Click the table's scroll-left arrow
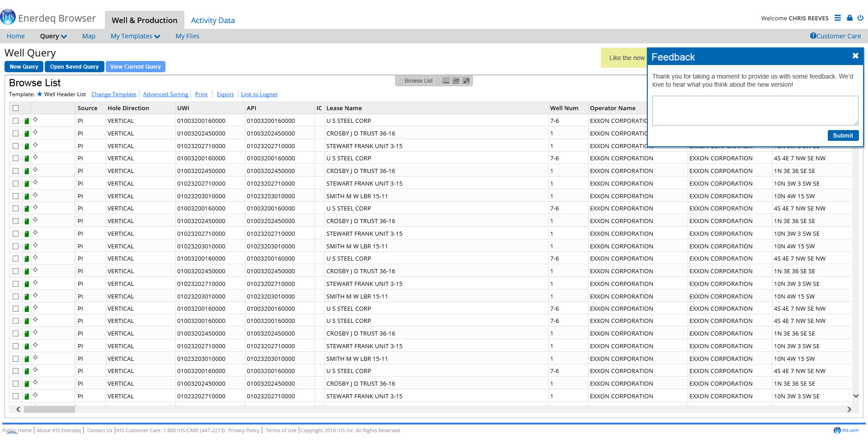This screenshot has width=868, height=443. tap(18, 409)
